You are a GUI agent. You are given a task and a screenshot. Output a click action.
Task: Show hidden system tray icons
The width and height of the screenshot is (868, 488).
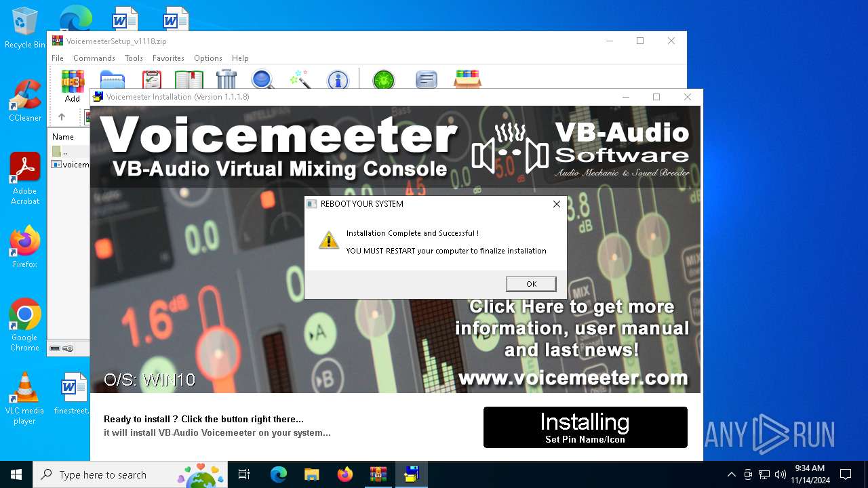point(731,474)
